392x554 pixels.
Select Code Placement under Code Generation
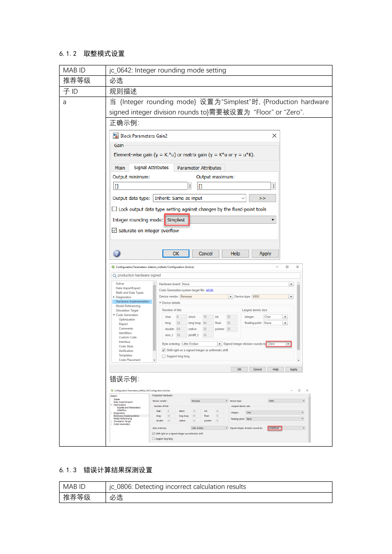point(129,360)
